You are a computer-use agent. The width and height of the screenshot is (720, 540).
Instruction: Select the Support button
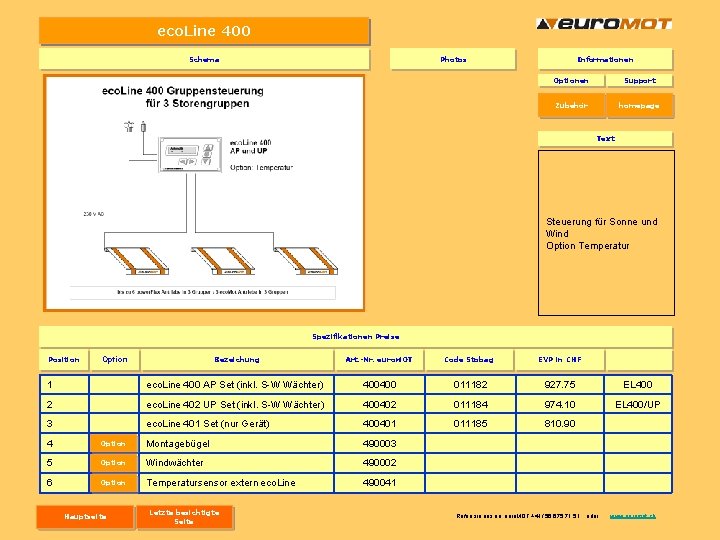point(640,80)
